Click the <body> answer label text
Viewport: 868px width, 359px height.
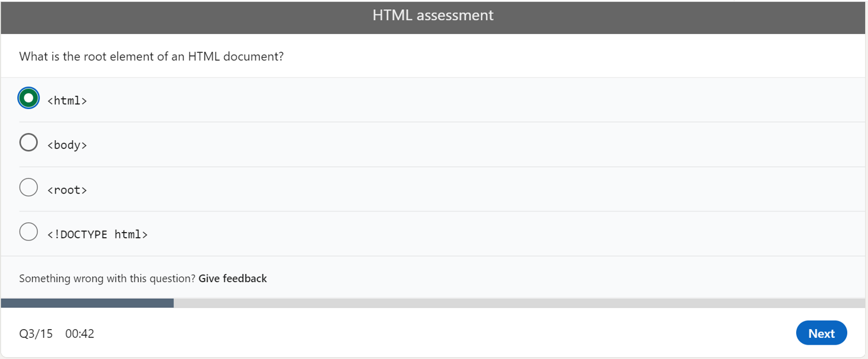click(67, 145)
